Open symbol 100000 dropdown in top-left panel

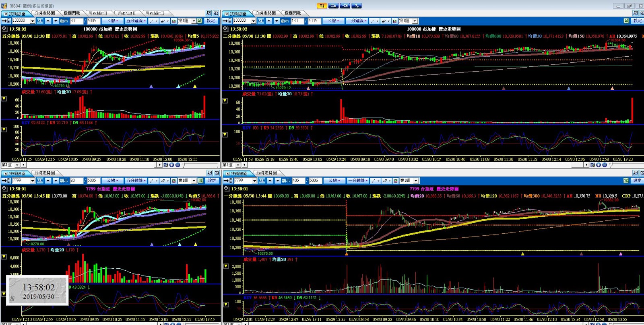click(33, 21)
